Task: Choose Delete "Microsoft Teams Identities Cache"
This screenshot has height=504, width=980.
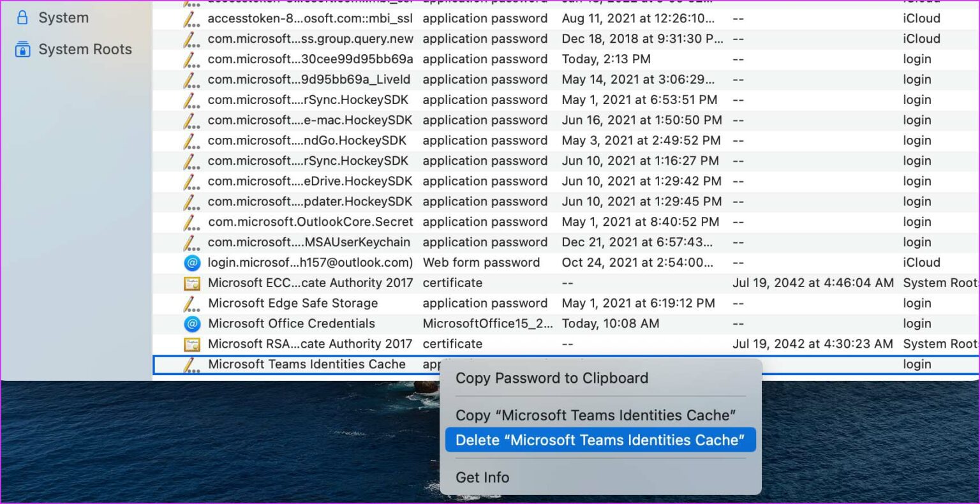Action: (600, 440)
